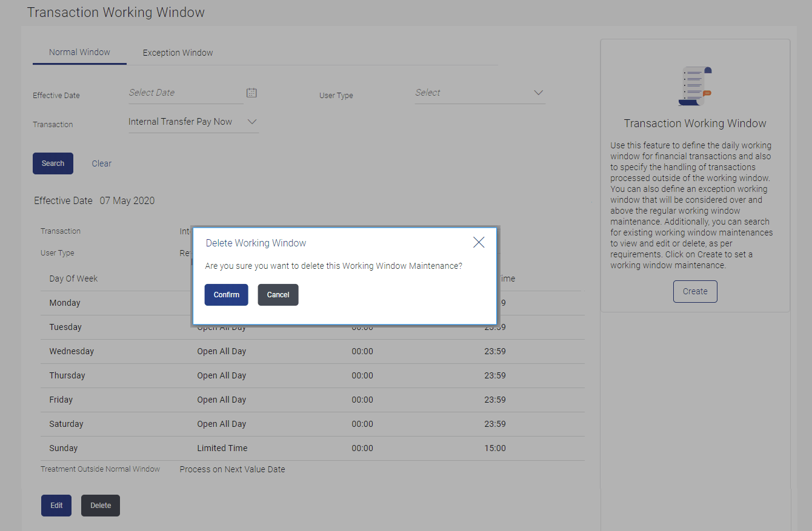The height and width of the screenshot is (531, 812).
Task: Select the Wednesday row label
Action: (72, 351)
